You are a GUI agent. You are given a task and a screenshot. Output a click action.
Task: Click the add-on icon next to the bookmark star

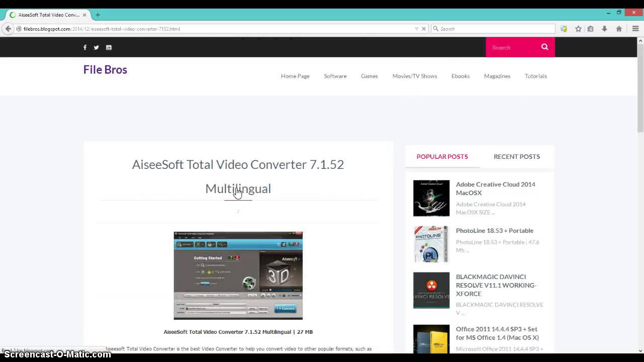click(x=564, y=29)
